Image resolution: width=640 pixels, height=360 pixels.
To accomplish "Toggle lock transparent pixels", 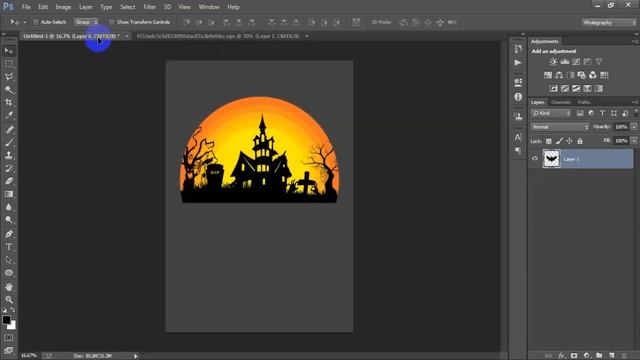I will (549, 141).
